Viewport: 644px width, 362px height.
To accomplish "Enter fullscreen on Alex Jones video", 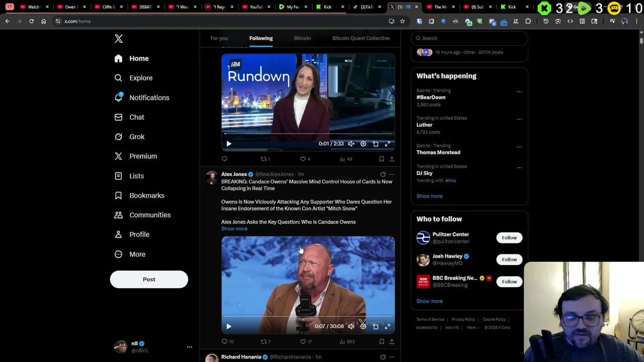I will click(387, 326).
